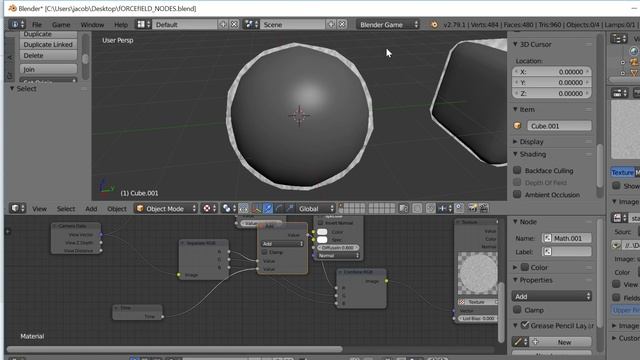The height and width of the screenshot is (360, 640).
Task: Add a new scene with plus icon
Action: click(331, 24)
